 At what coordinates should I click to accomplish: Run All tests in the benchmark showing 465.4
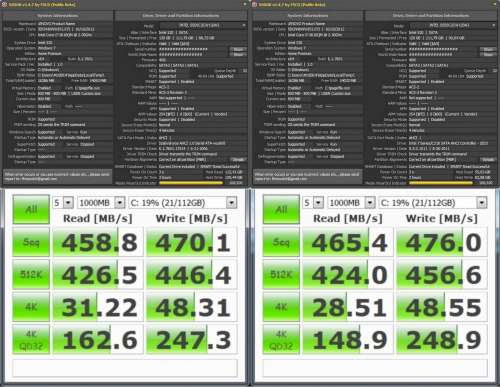click(x=281, y=209)
